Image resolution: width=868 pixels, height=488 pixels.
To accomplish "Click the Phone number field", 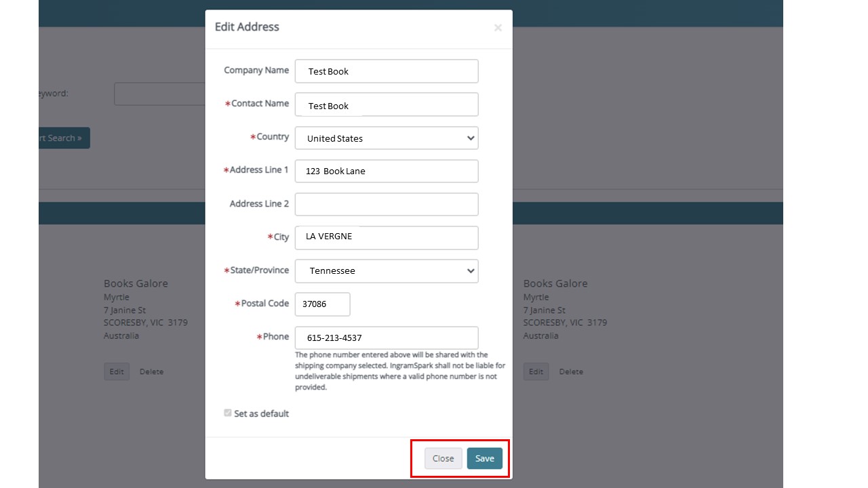I will coord(387,338).
